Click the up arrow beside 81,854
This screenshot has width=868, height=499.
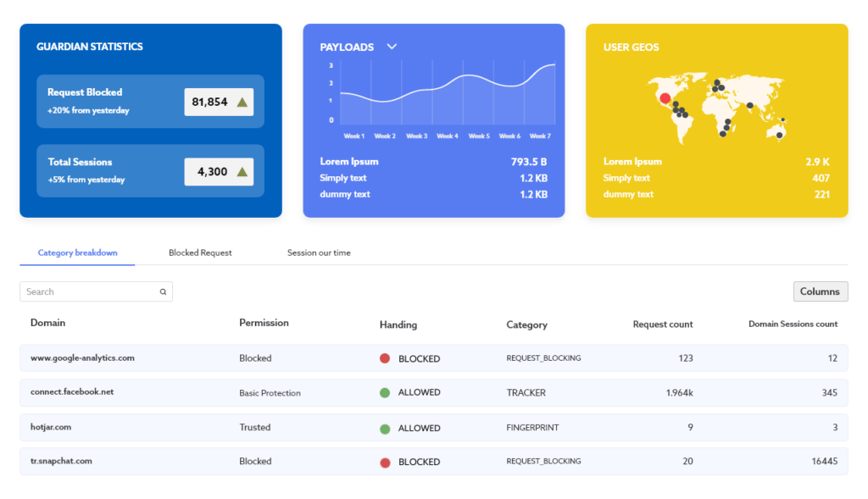(x=244, y=101)
